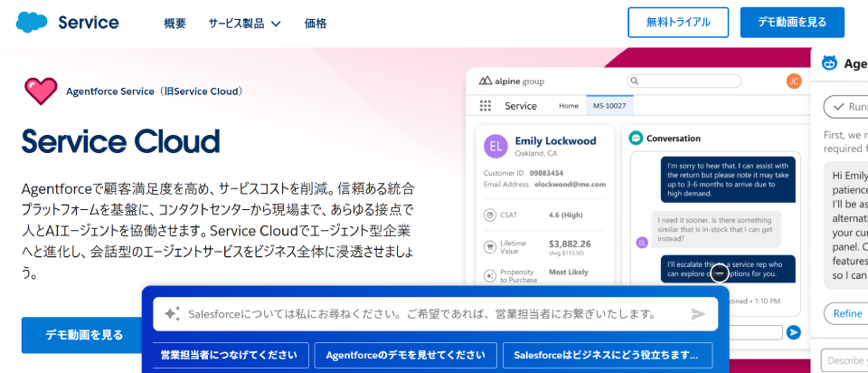Click the Conversation heading

tap(673, 138)
